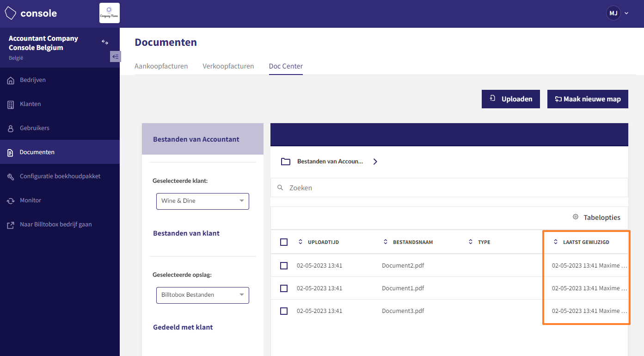
Task: Sort by UPLOADTIJD column
Action: tap(324, 242)
